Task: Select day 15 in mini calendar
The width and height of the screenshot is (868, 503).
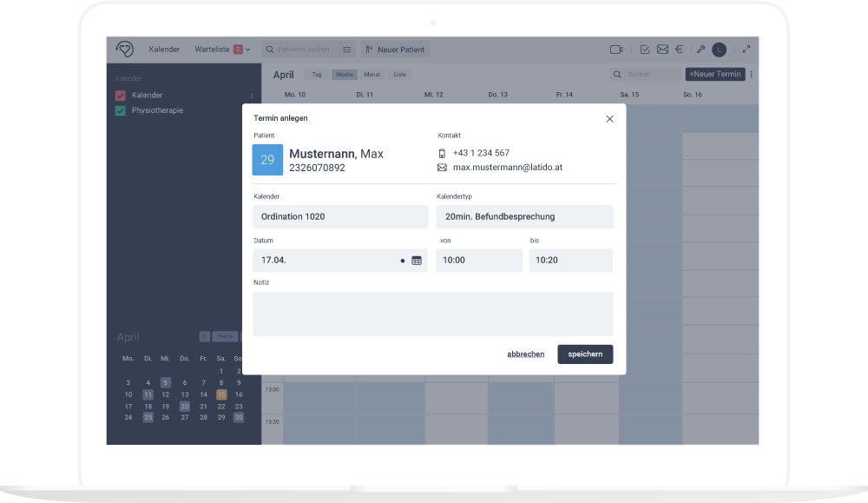Action: (x=221, y=394)
